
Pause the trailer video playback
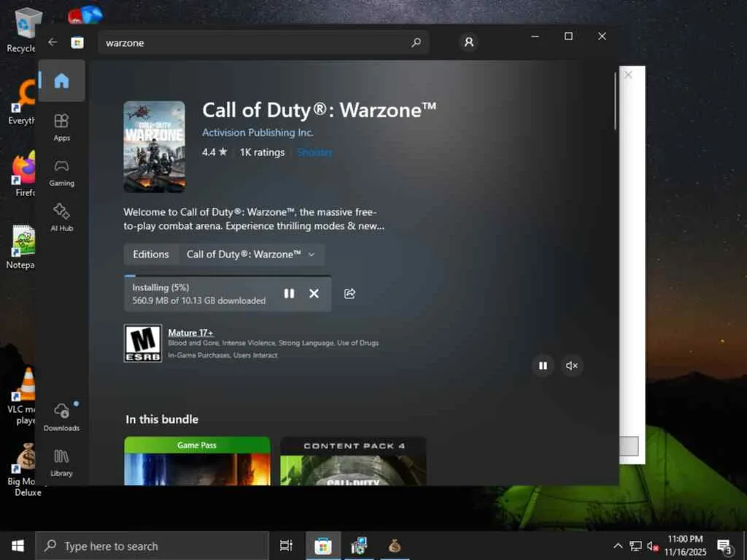[x=543, y=366]
